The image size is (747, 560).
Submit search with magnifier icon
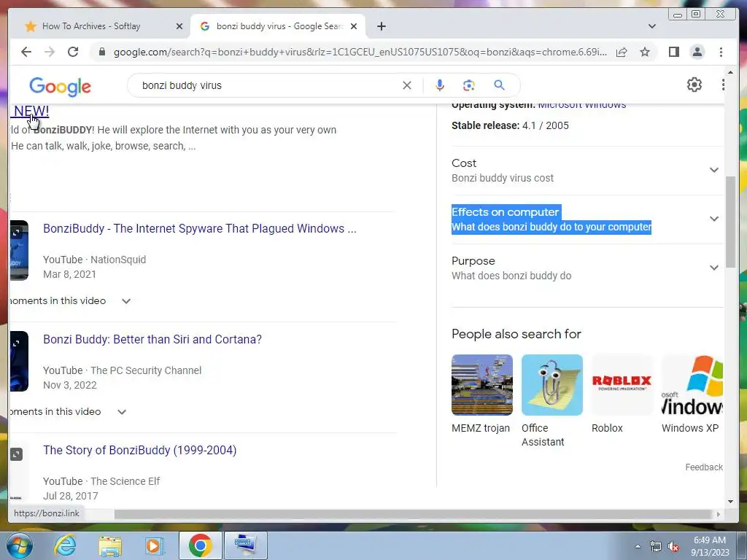point(499,85)
